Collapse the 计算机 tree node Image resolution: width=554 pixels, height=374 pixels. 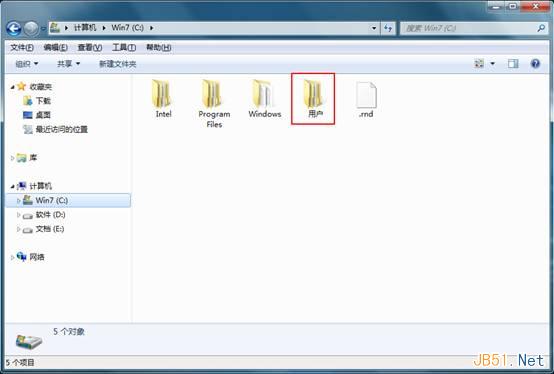12,186
